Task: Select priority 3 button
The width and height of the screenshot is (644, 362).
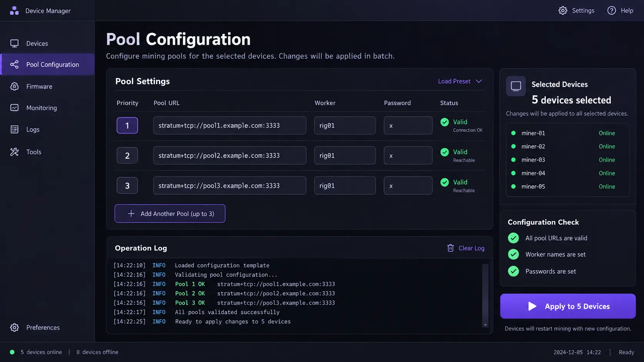Action: click(127, 185)
